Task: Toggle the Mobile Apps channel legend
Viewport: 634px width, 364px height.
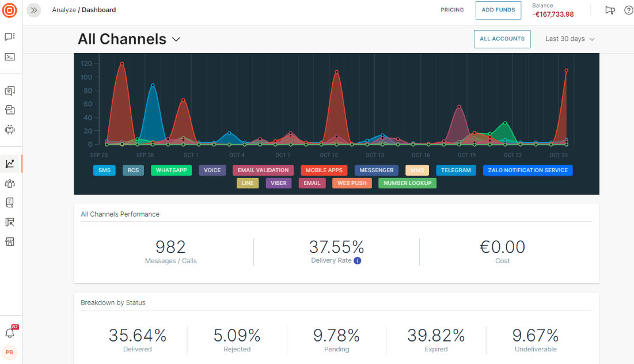Action: tap(324, 170)
